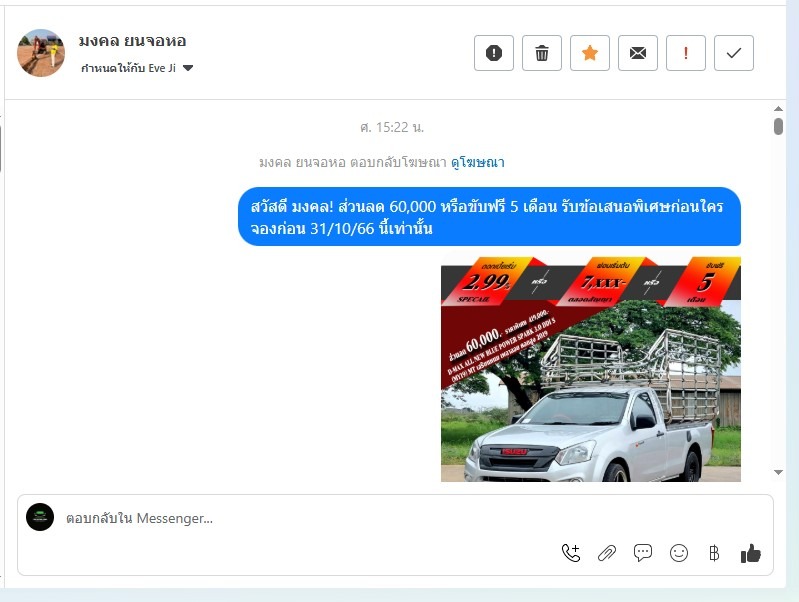Click the chat scrollbar up arrow
799x602 pixels.
click(x=778, y=110)
